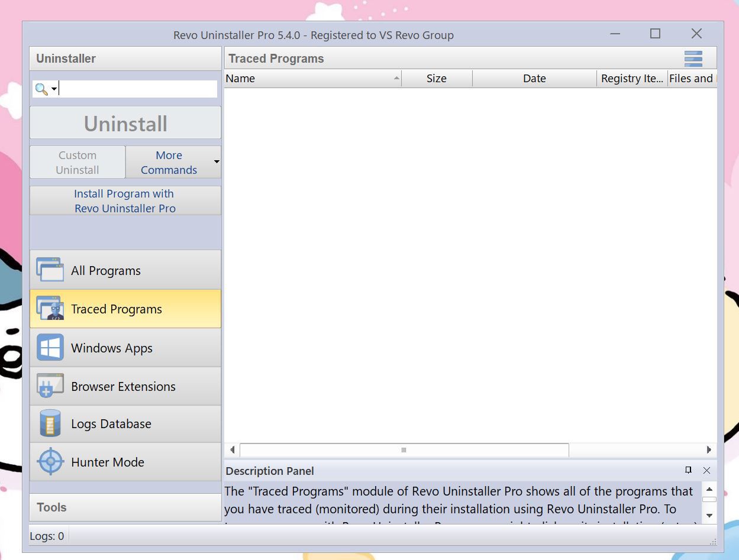This screenshot has height=560, width=739.
Task: Click the large Uninstall button
Action: 125,123
